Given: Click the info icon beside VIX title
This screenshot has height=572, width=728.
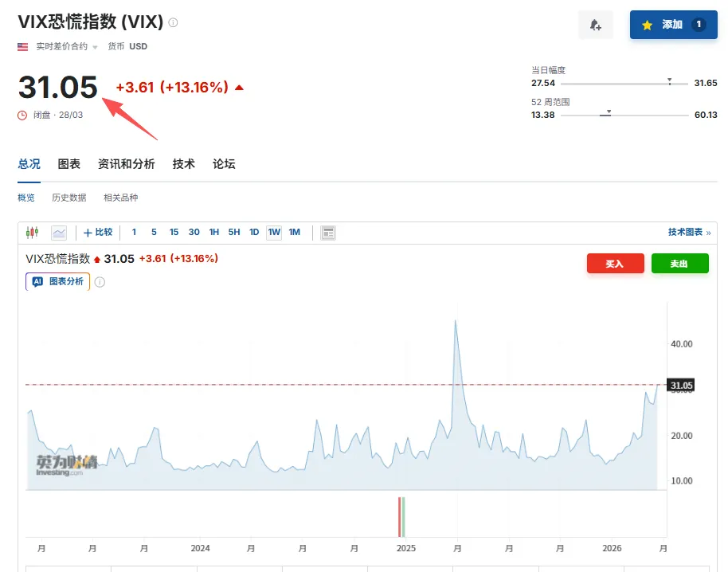Looking at the screenshot, I should 173,22.
